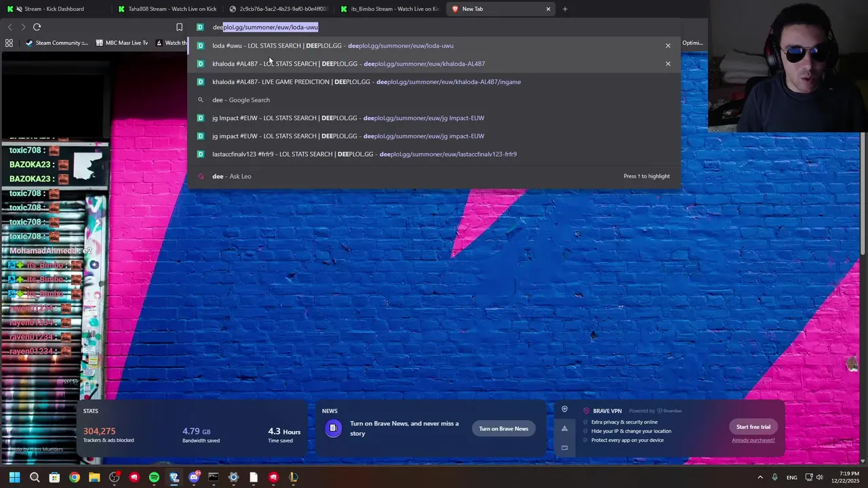Select khaloda #AL4B7 LOL STATS SEARCH suggestion
The width and height of the screenshot is (868, 488).
click(434, 64)
